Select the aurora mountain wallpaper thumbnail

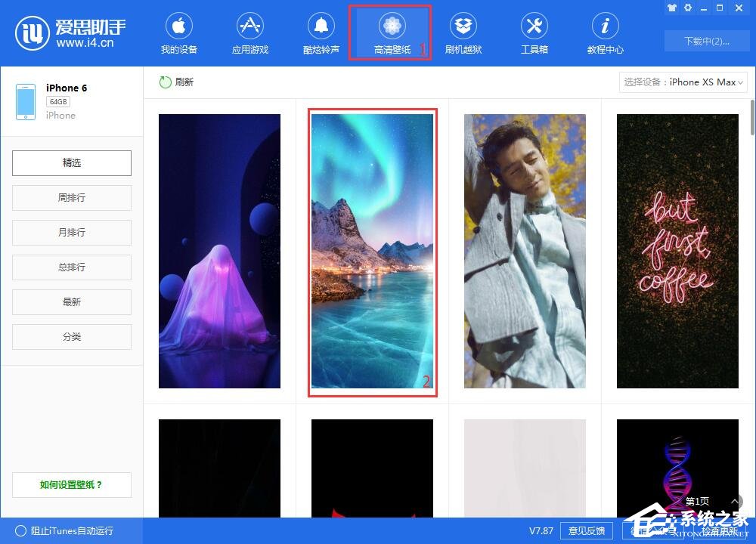coord(372,251)
